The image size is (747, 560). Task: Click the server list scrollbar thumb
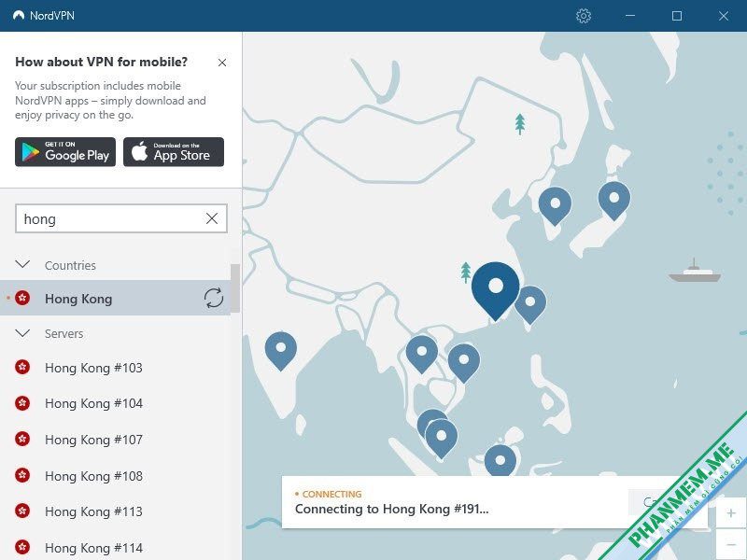point(235,287)
